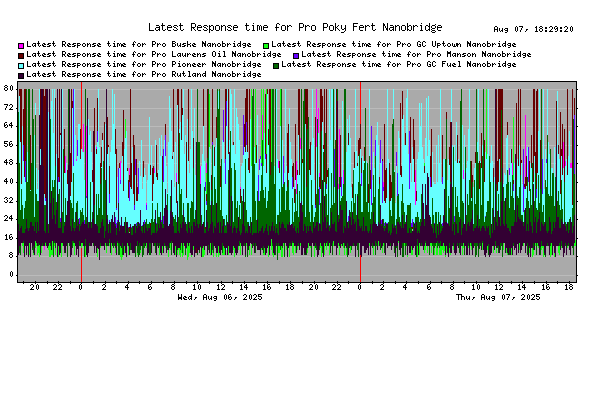
Task: Click the y-axis value 32
Action: coord(9,200)
